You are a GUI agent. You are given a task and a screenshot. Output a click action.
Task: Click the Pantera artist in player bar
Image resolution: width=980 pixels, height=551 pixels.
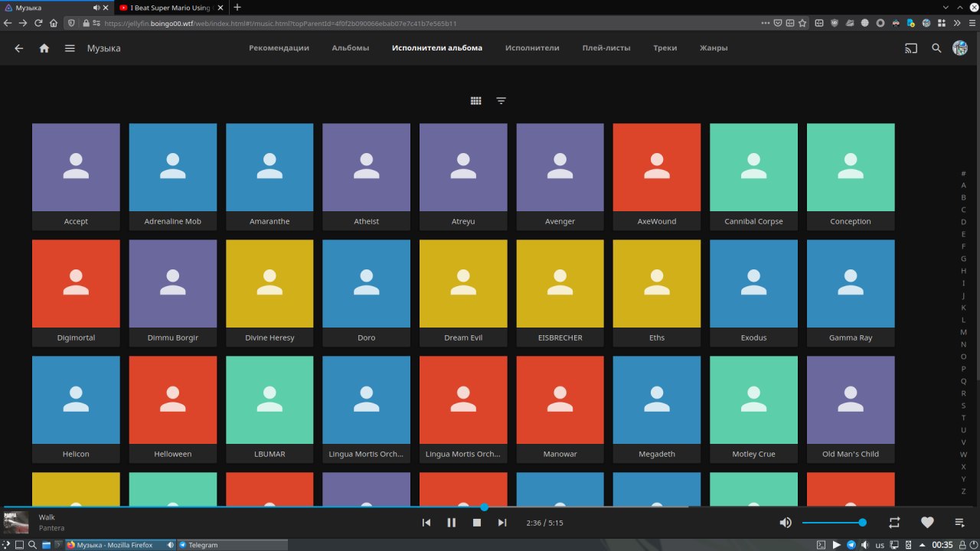pos(51,528)
